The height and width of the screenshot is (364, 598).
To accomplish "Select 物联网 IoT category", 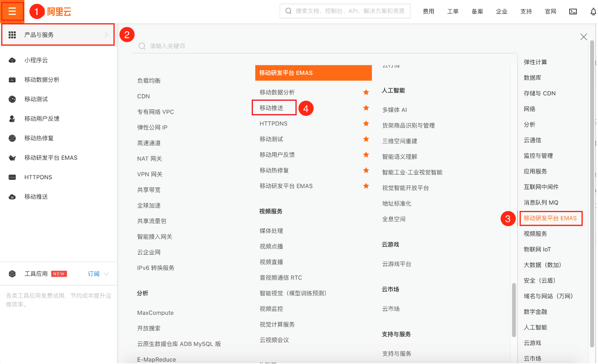I will (x=537, y=249).
